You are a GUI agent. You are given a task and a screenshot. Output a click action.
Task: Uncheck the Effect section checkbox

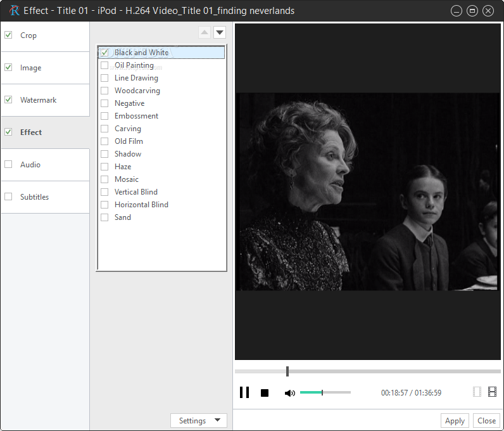(x=8, y=132)
